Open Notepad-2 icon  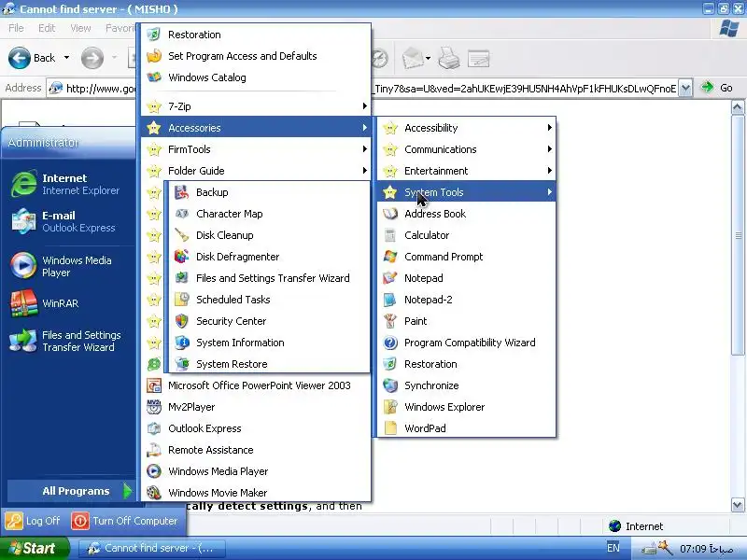[390, 300]
